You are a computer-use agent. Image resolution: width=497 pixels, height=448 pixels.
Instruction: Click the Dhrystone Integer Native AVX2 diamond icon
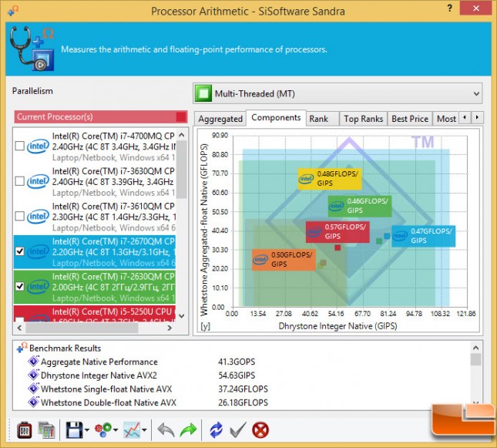33,375
